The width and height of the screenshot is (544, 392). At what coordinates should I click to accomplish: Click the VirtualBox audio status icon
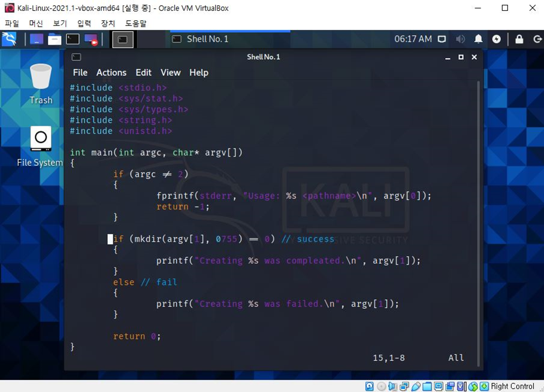[392, 386]
